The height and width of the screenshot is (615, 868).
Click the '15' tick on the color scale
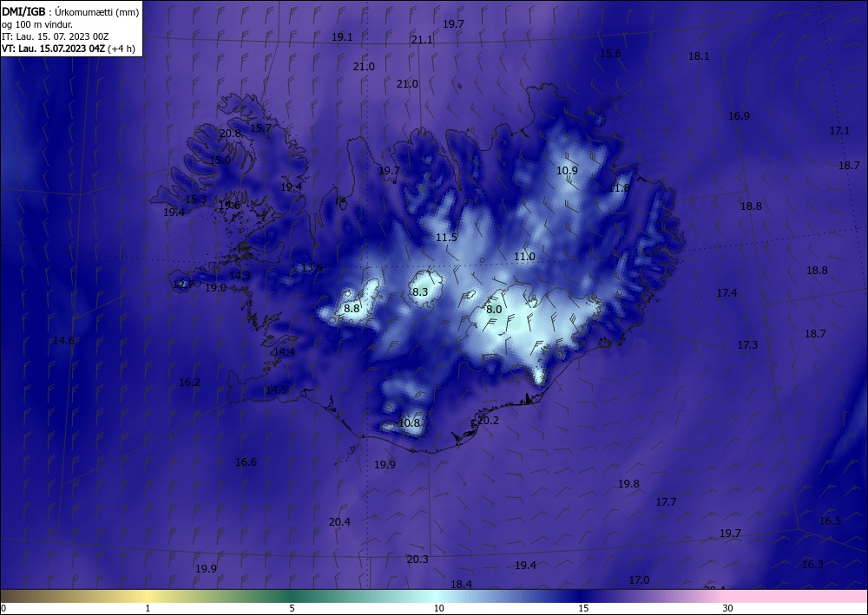(x=583, y=609)
